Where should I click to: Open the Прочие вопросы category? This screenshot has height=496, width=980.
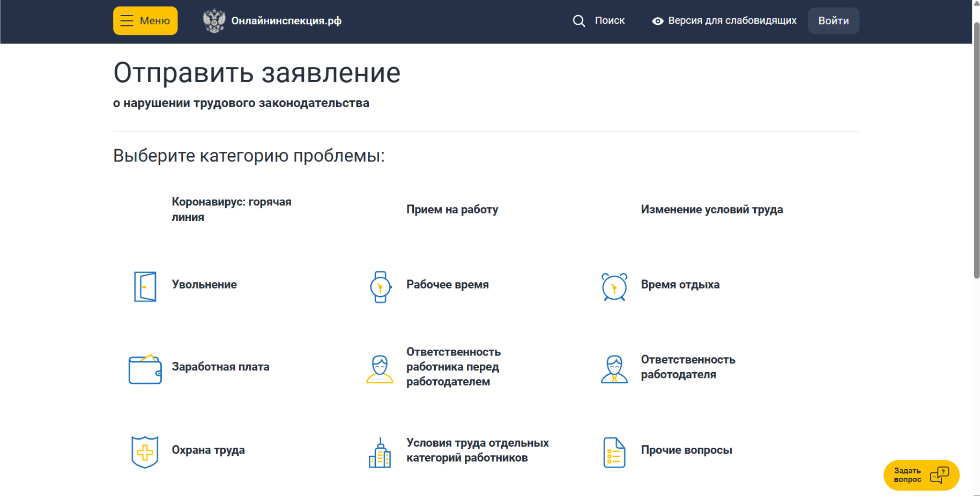(x=686, y=450)
